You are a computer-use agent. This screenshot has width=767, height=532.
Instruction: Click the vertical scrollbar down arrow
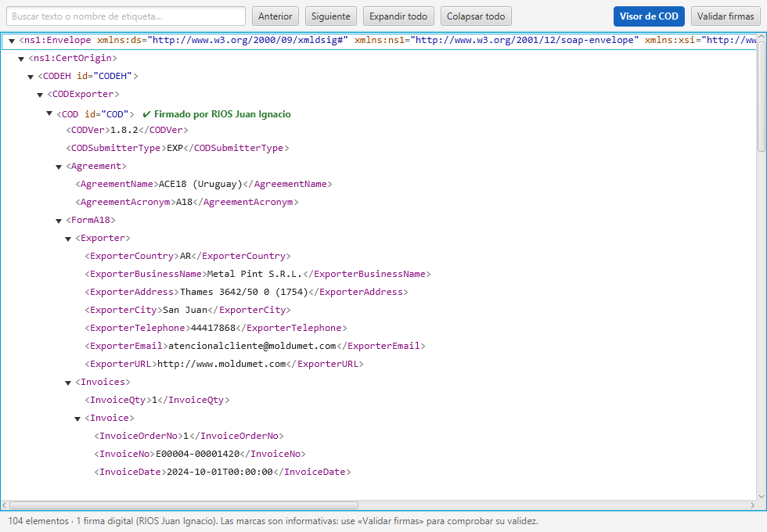[761, 496]
